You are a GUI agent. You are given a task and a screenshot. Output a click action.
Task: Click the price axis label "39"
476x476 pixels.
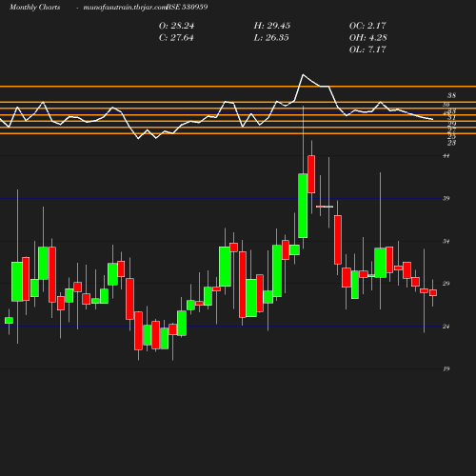point(446,198)
